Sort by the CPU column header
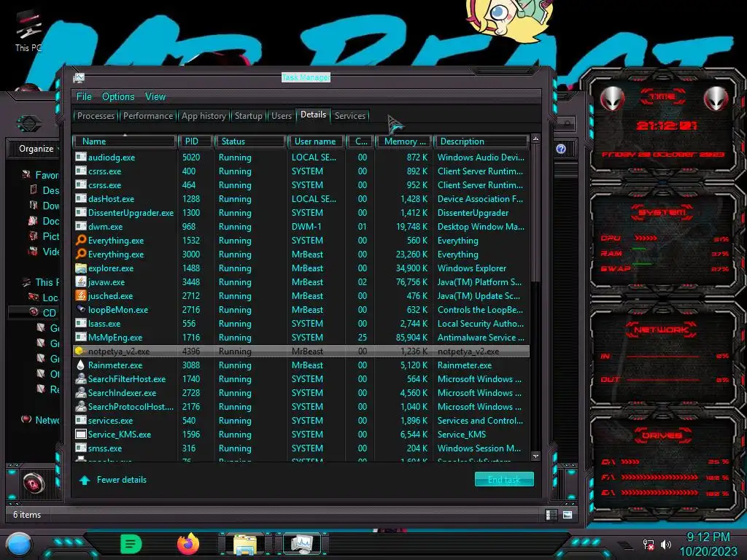Screen dimensions: 747x560 pyautogui.click(x=360, y=141)
